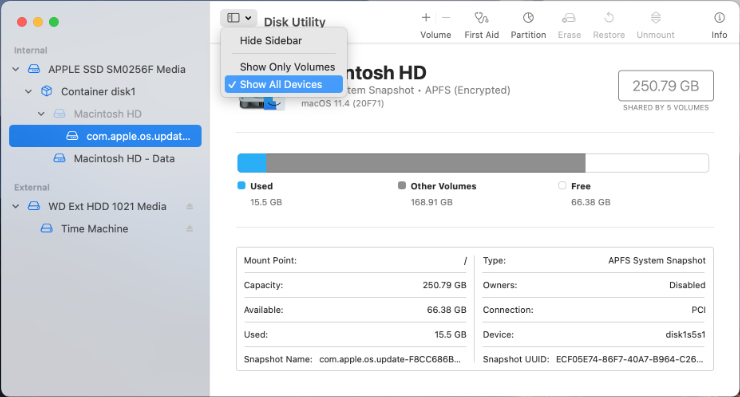The image size is (740, 397).
Task: Select Macintosh HD volume in sidebar
Action: [108, 114]
